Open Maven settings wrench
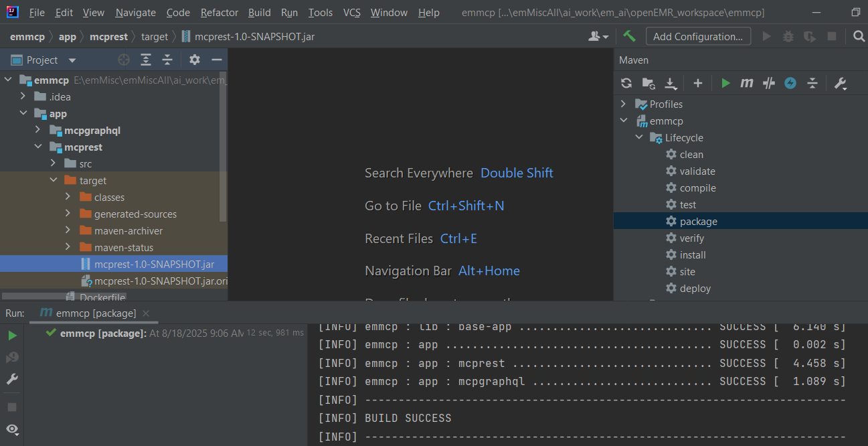 (x=840, y=83)
